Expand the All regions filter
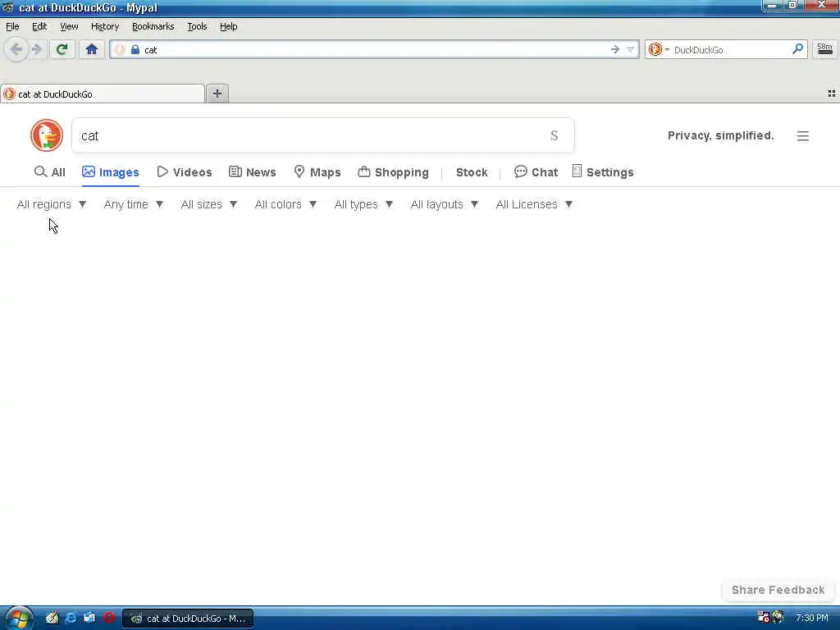This screenshot has width=840, height=630. [x=52, y=204]
